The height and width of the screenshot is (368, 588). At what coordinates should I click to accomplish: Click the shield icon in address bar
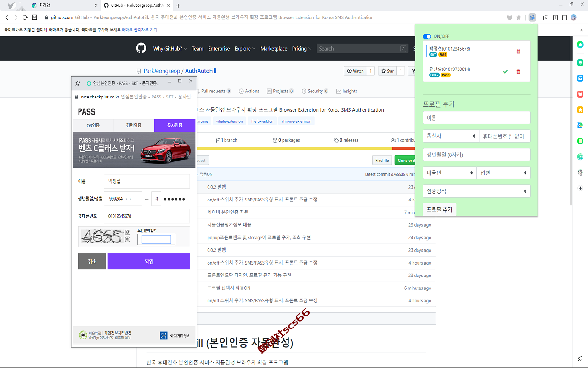509,17
